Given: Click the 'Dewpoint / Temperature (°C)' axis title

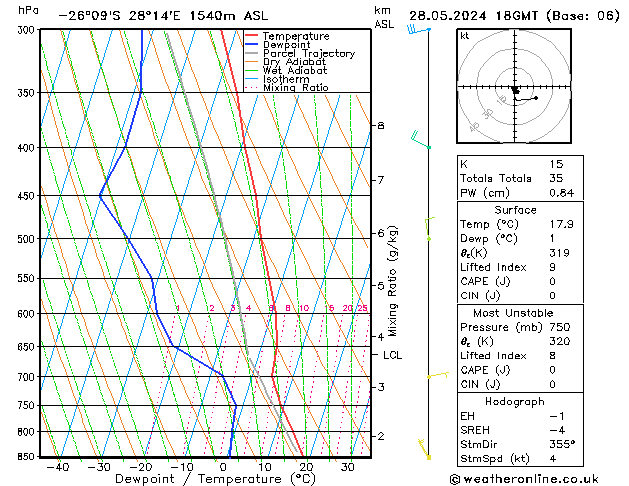Looking at the screenshot, I should click(x=215, y=479).
